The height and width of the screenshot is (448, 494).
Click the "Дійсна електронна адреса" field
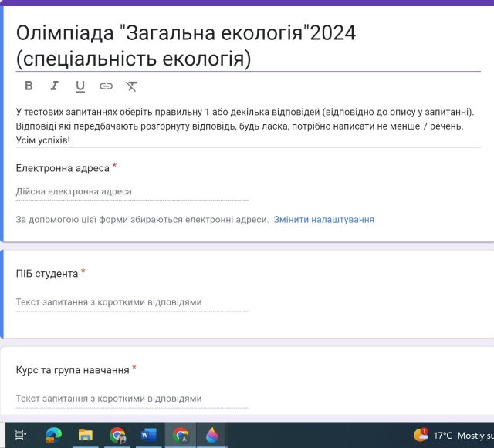point(132,192)
